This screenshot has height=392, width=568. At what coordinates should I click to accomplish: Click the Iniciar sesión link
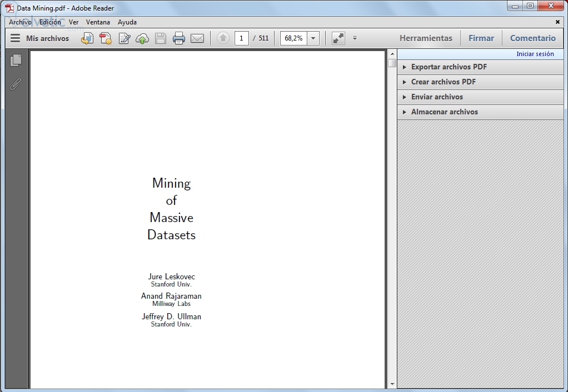pyautogui.click(x=535, y=54)
